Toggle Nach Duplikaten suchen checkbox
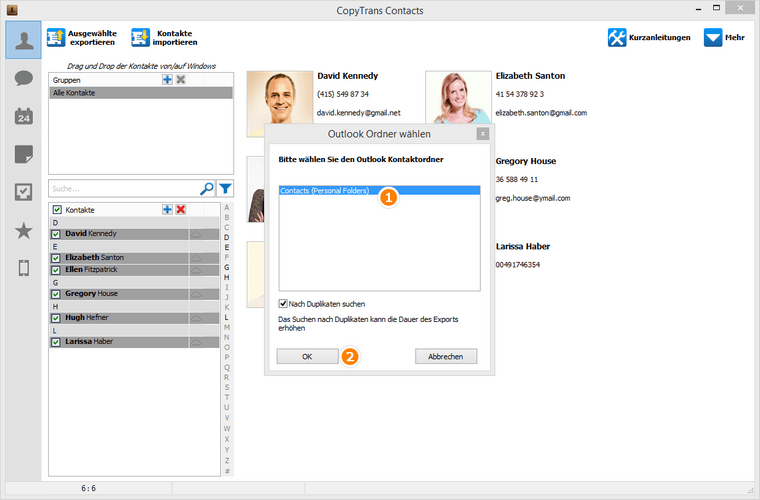Screen dimensions: 760x500 point(283,304)
